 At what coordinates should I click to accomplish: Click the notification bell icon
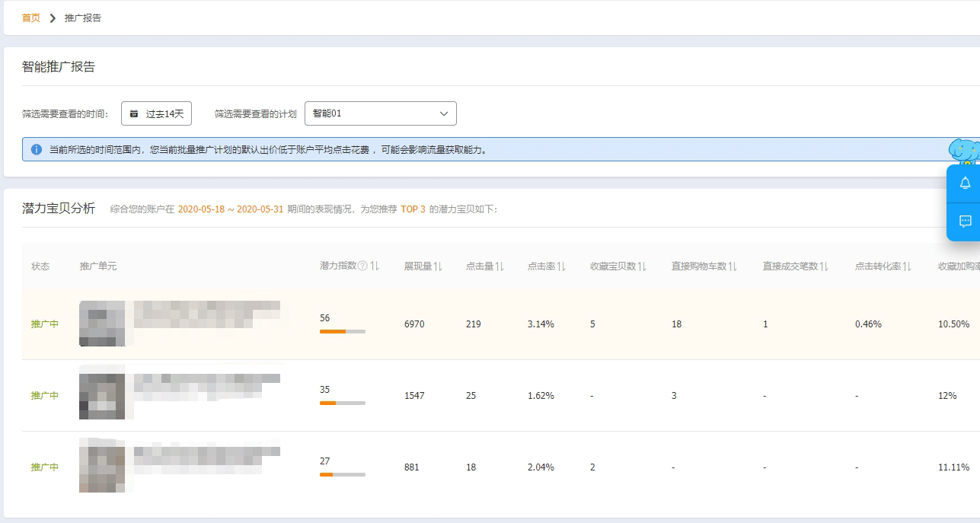click(965, 183)
